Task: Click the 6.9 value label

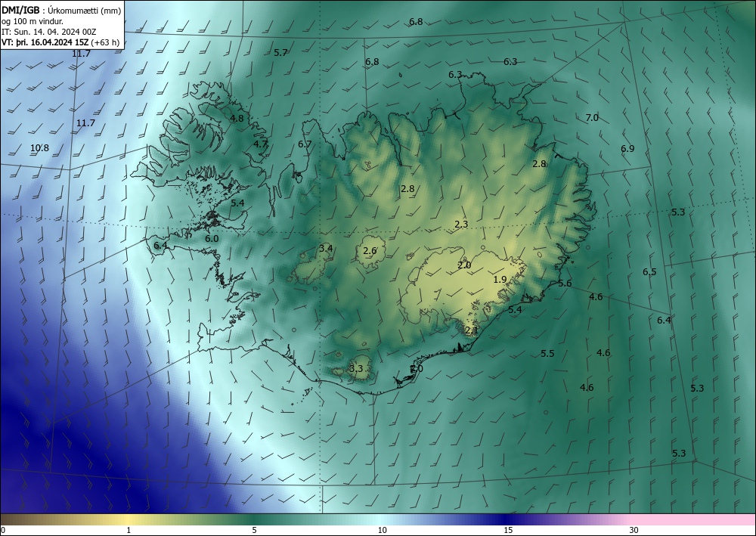Action: pyautogui.click(x=627, y=148)
